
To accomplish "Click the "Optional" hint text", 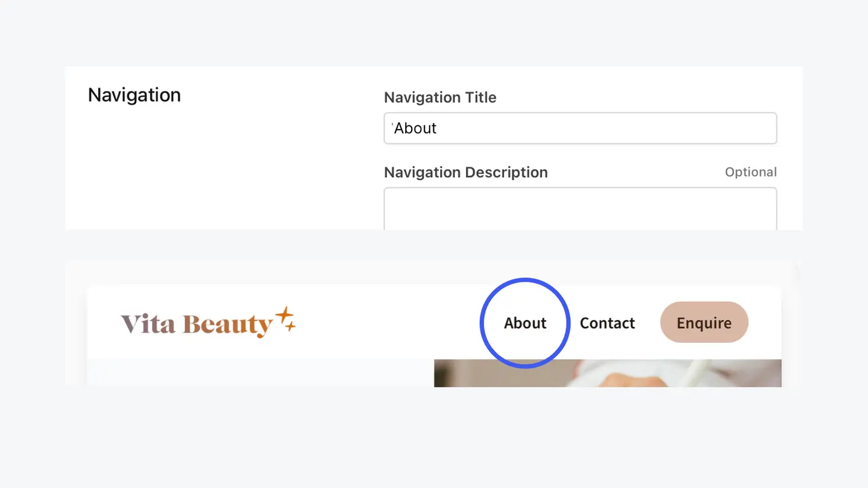I will point(750,172).
